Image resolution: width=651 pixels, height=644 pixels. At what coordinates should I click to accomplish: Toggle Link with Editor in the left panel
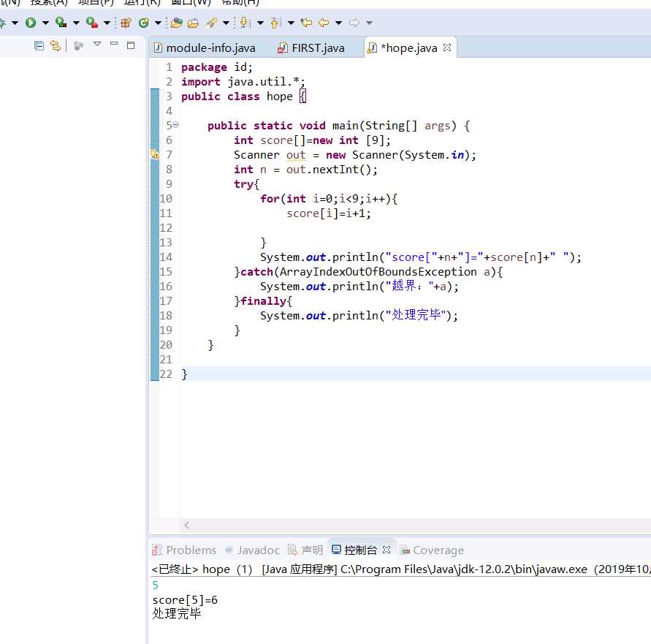tap(56, 45)
